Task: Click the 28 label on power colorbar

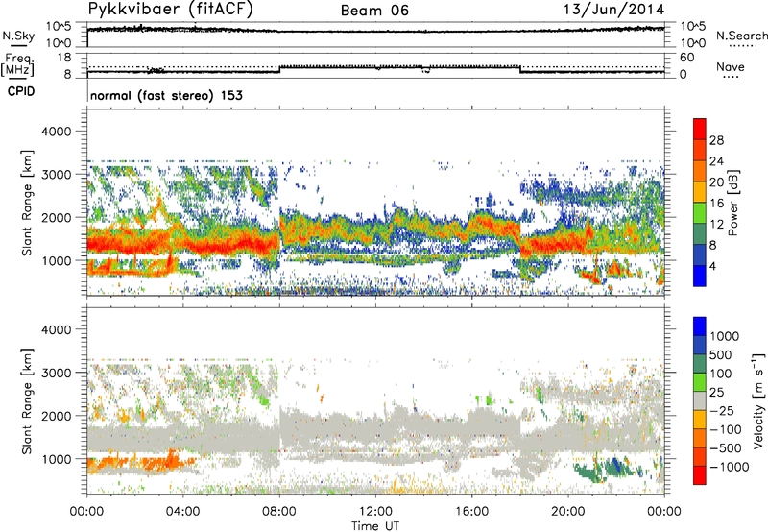Action: coord(716,140)
